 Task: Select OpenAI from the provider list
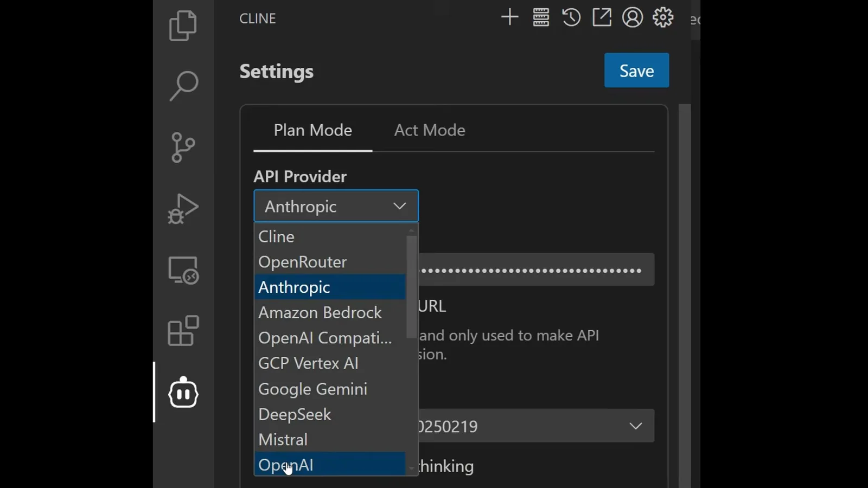coord(330,464)
